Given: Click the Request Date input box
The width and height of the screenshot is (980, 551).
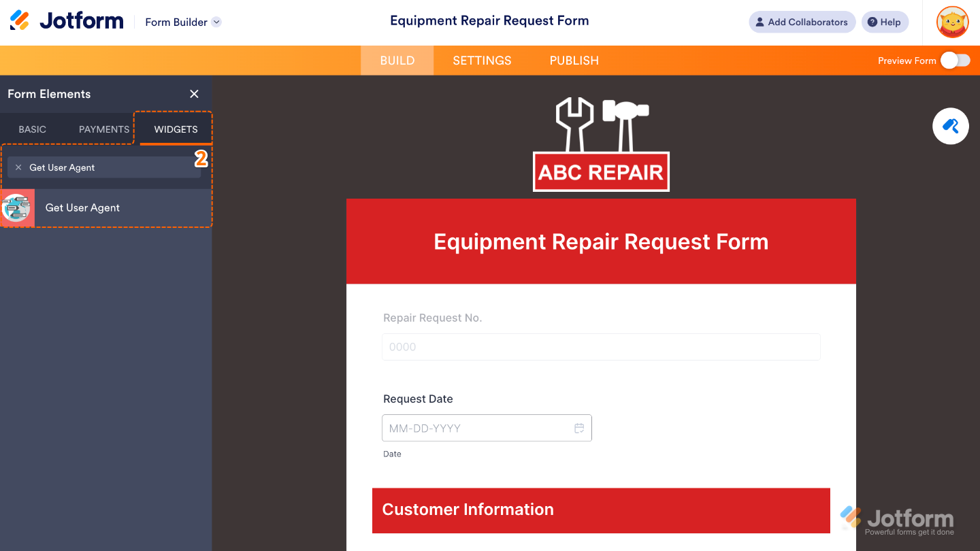Looking at the screenshot, I should (476, 428).
